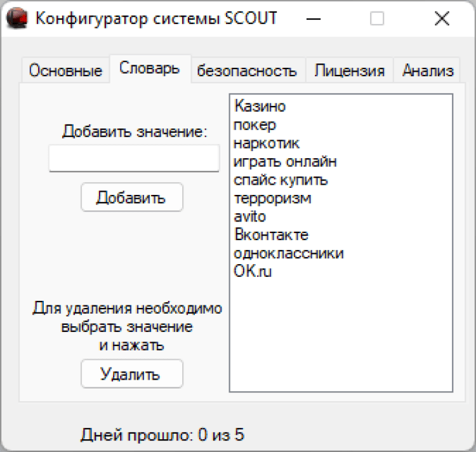Choose the наркотик entry in the list
476x452 pixels.
click(267, 143)
